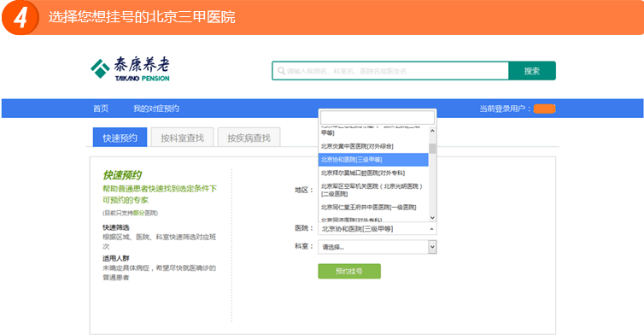Click the magnifier icon in search bar

click(281, 71)
